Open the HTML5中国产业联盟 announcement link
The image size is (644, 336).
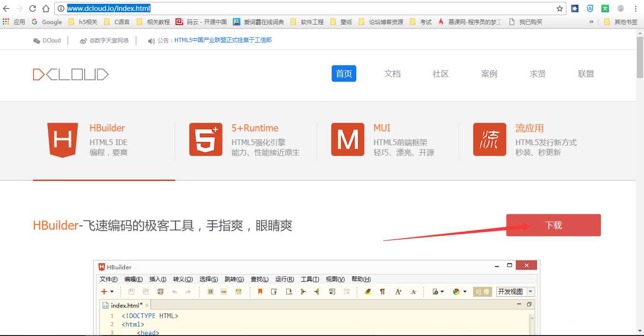pyautogui.click(x=223, y=41)
